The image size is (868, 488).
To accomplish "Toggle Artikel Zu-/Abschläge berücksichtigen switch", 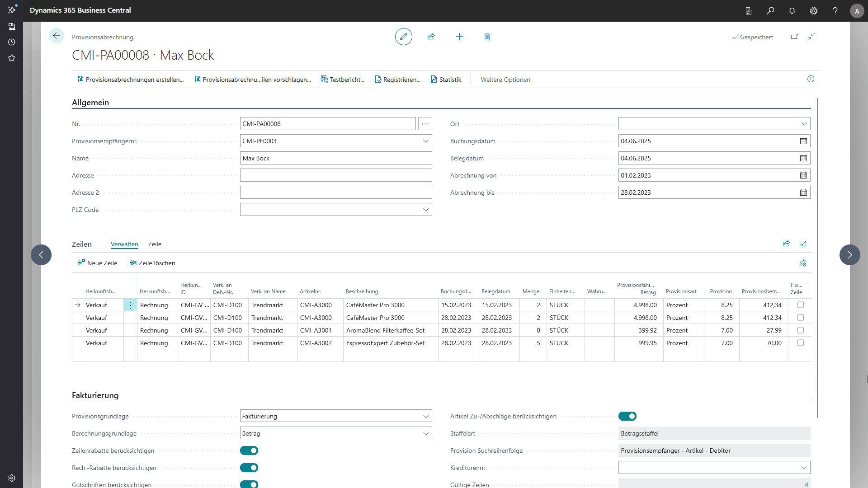I will pos(627,416).
